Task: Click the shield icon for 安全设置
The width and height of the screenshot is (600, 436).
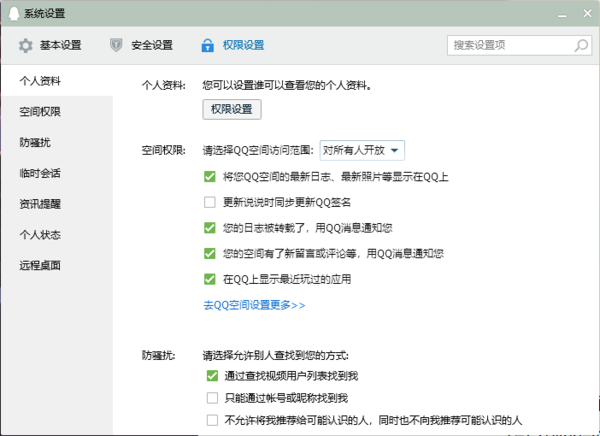Action: tap(116, 45)
